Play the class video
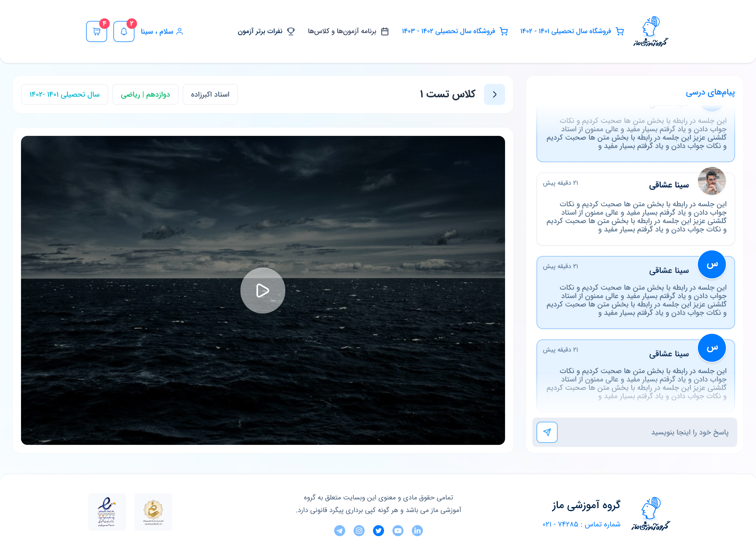The width and height of the screenshot is (756, 554). click(x=263, y=290)
